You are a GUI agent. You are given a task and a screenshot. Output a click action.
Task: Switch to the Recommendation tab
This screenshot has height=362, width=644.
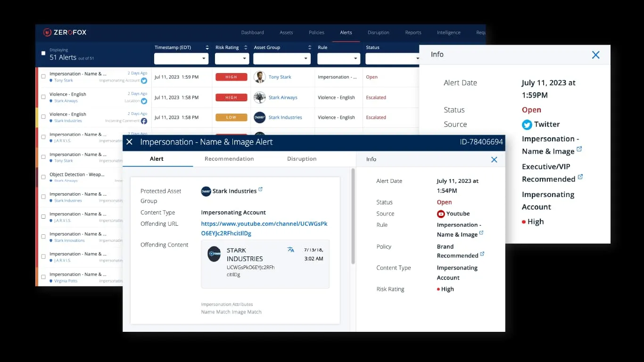(x=229, y=159)
